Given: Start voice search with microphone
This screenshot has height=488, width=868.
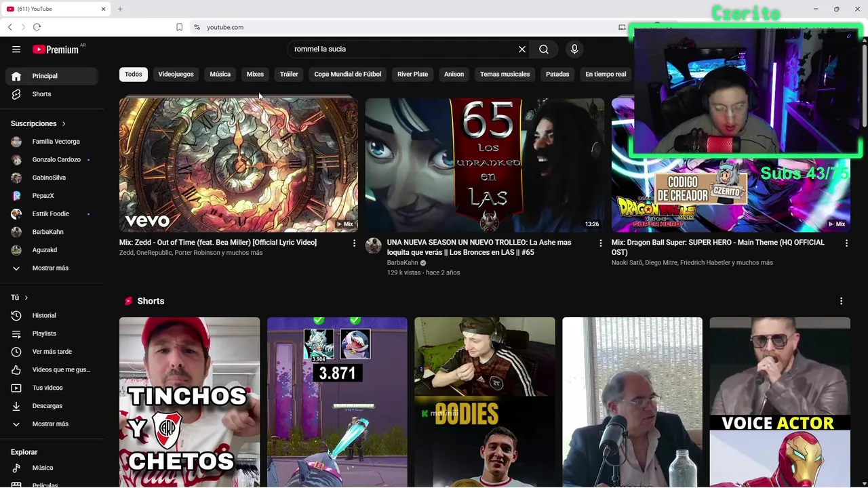Looking at the screenshot, I should [x=574, y=49].
